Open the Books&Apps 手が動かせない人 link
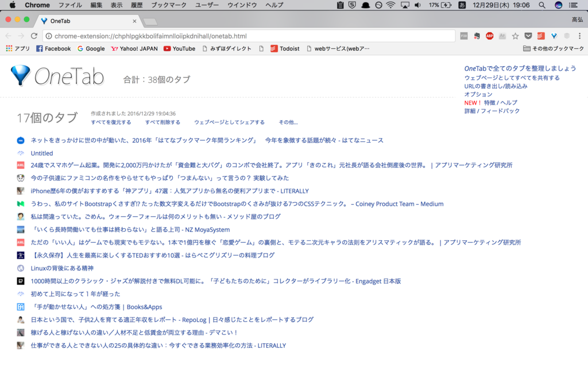 [x=96, y=307]
